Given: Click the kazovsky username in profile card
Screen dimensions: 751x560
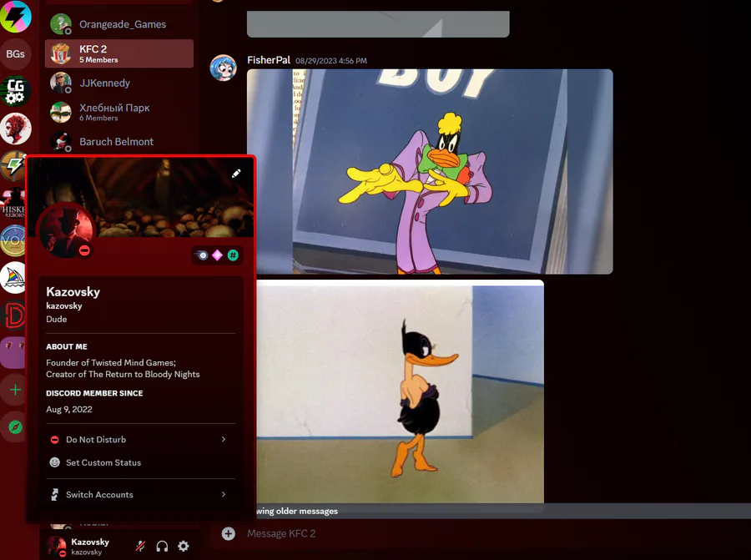Looking at the screenshot, I should (x=64, y=305).
